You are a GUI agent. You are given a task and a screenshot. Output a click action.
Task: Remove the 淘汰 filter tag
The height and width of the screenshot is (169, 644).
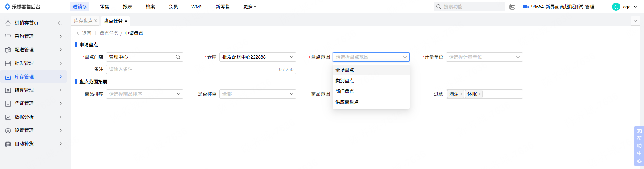[x=461, y=94]
